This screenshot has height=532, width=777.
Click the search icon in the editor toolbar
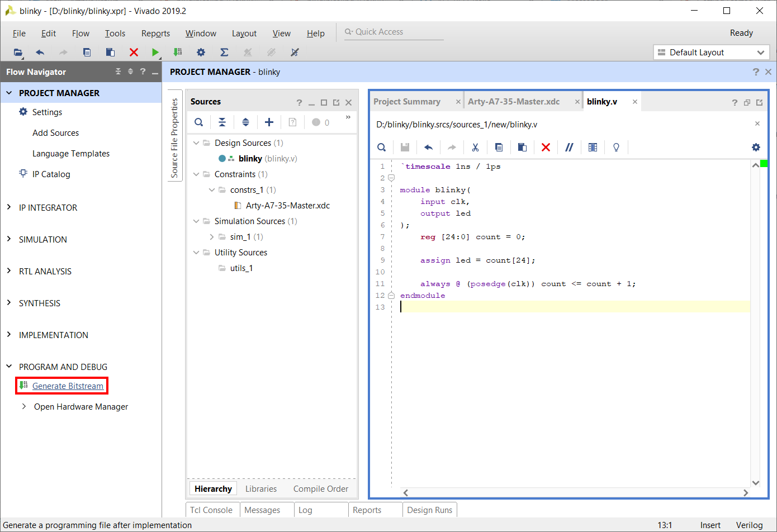381,148
